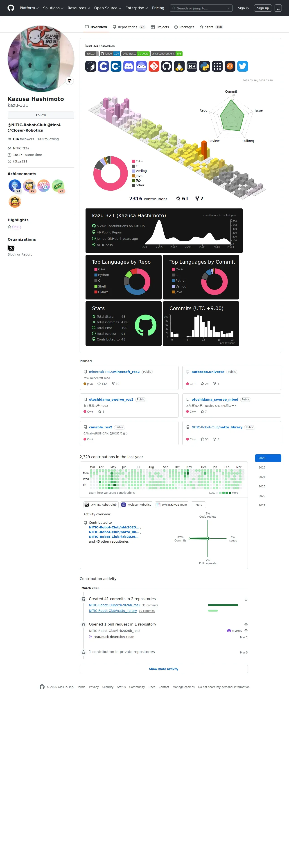289x868 pixels.
Task: Expand the Solutions menu
Action: coord(53,8)
